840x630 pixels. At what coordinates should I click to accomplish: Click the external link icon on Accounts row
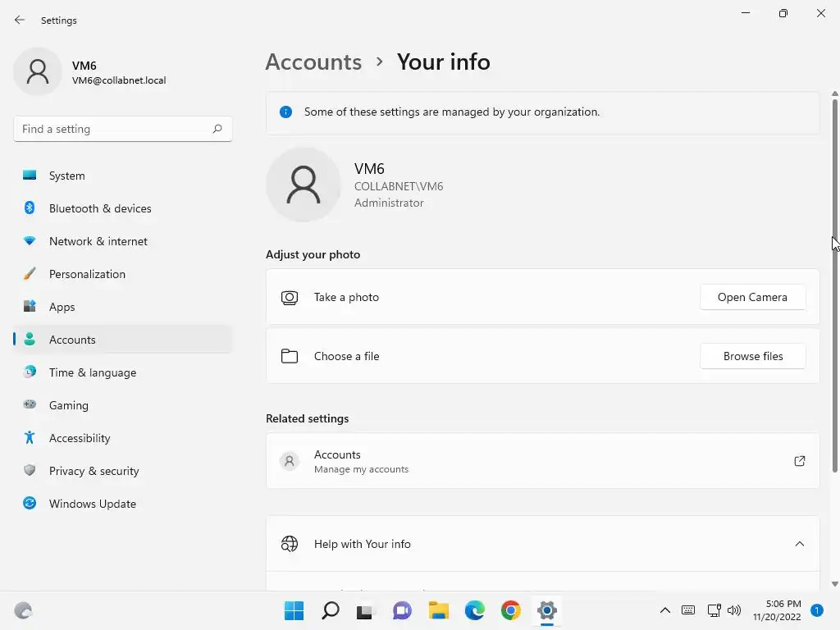tap(799, 461)
